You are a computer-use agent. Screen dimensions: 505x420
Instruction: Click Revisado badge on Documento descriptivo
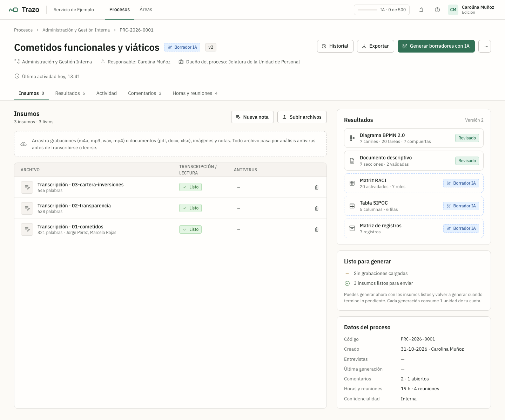467,161
